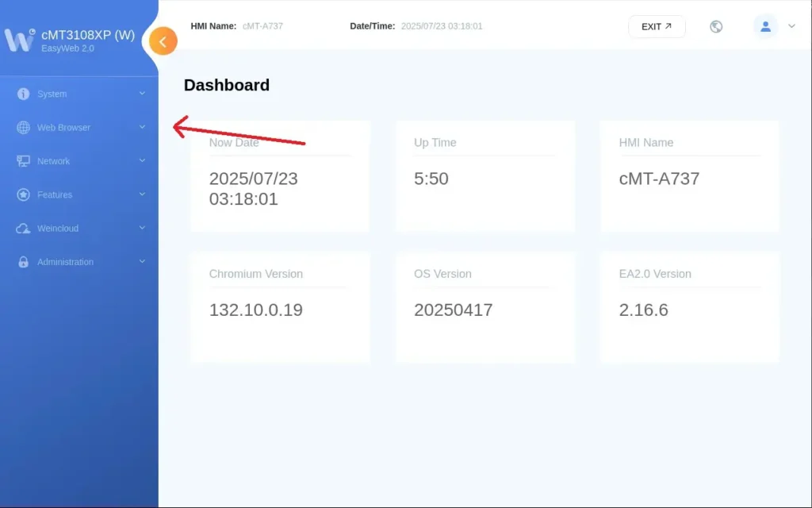The width and height of the screenshot is (812, 508).
Task: Click the System info icon
Action: tap(23, 94)
